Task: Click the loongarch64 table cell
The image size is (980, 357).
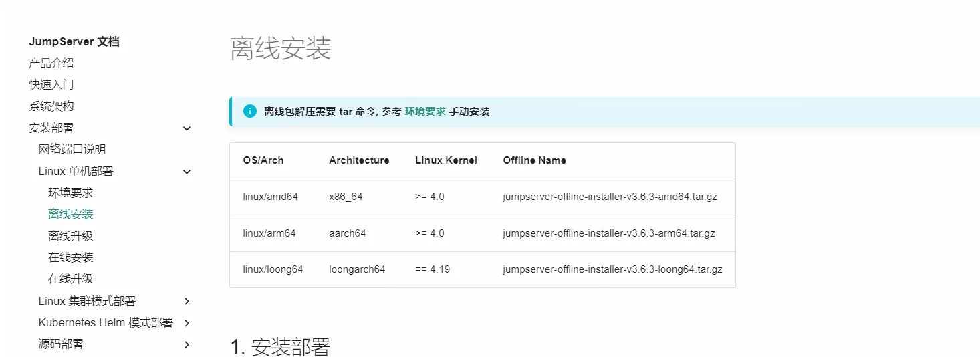Action: click(x=357, y=269)
